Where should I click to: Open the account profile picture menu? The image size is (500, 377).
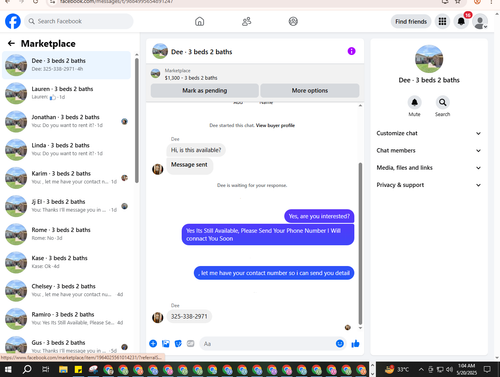[x=480, y=22]
